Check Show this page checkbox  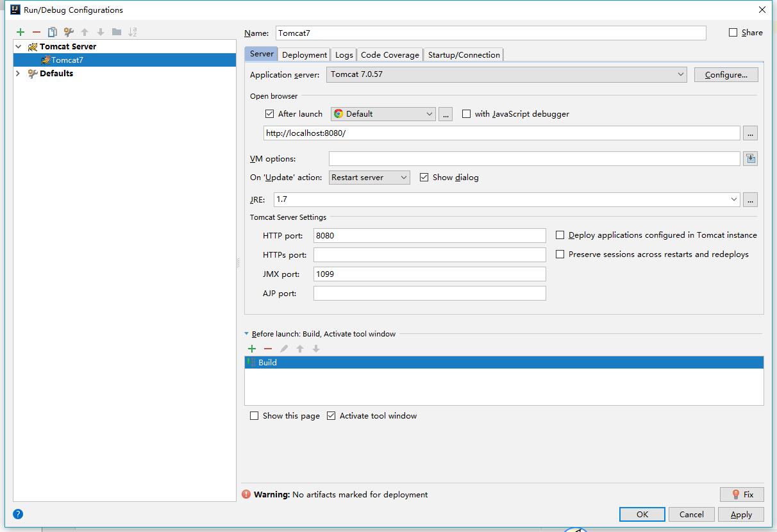tap(254, 416)
